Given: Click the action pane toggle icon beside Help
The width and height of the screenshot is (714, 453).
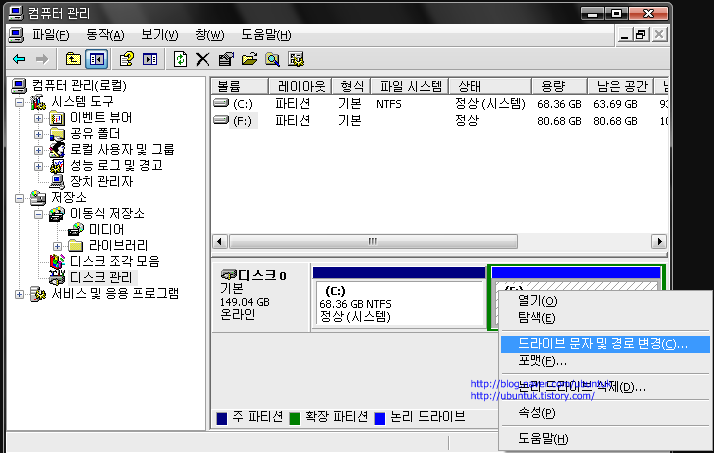Looking at the screenshot, I should 150,59.
